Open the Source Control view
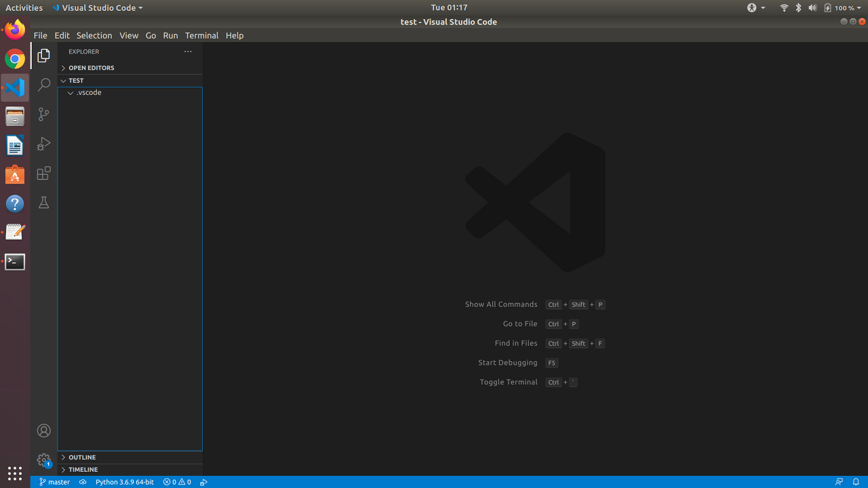Screen dimensions: 868x488 click(43, 115)
